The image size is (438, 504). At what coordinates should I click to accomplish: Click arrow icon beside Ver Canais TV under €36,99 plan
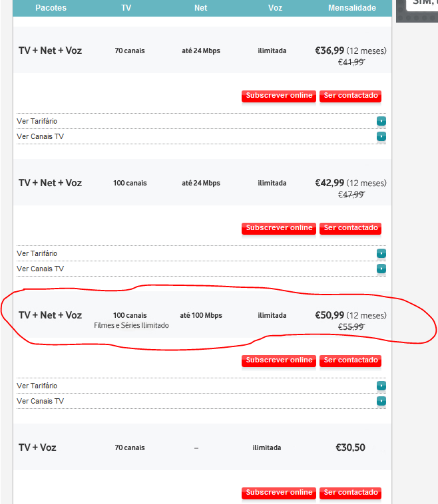[381, 136]
